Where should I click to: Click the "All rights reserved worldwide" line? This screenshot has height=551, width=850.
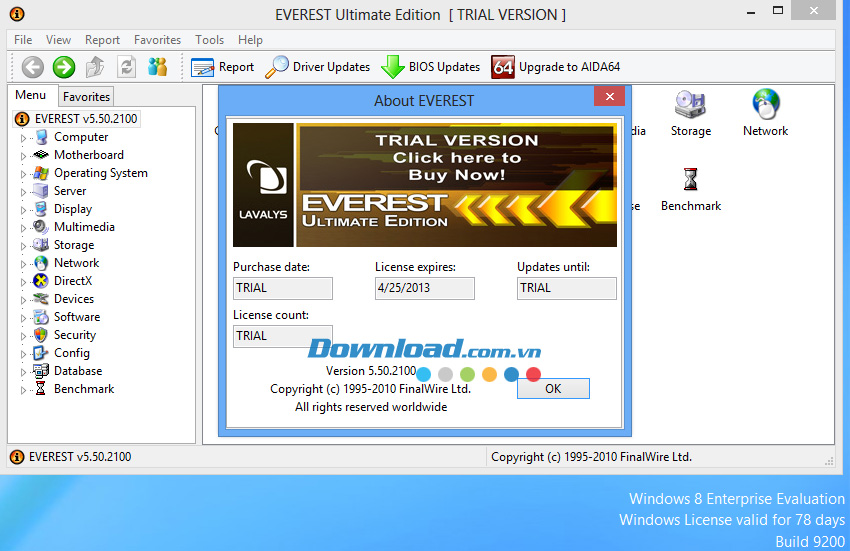click(x=371, y=407)
